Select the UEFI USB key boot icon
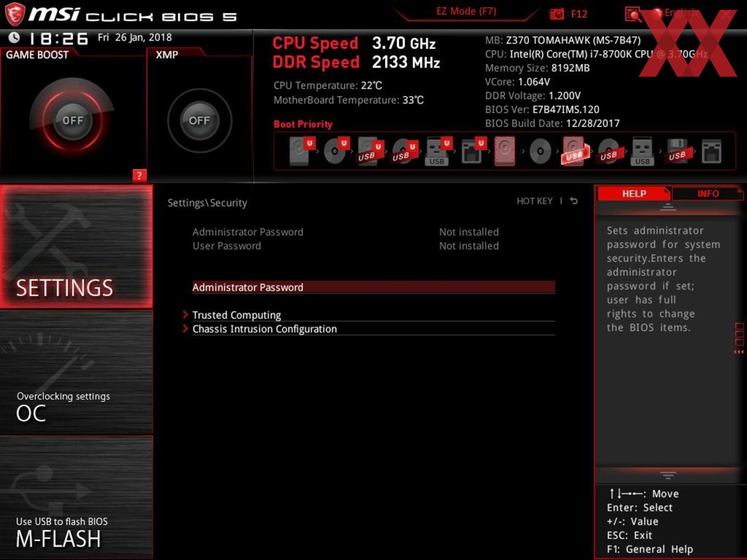Screen dimensions: 747x560 click(438, 151)
